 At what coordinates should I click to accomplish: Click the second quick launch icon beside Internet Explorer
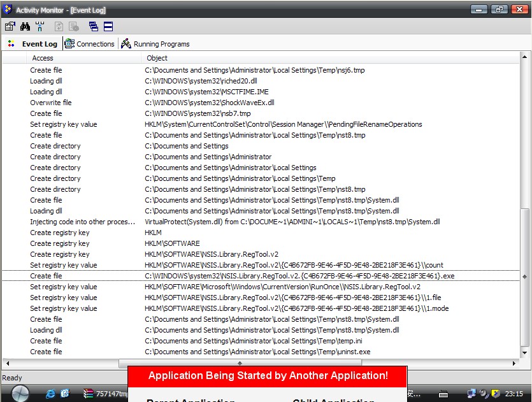point(65,394)
